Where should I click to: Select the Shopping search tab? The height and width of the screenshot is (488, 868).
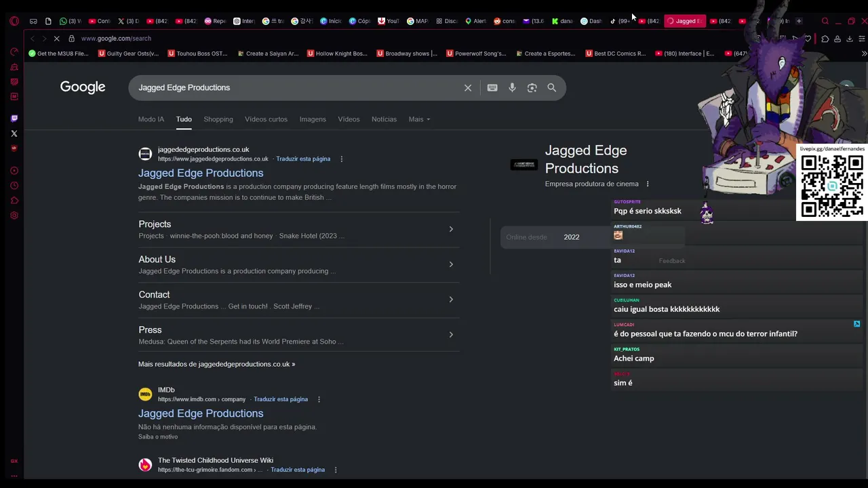click(218, 119)
